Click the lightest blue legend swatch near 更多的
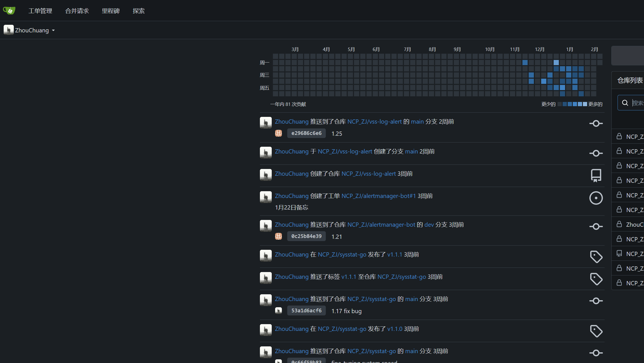The height and width of the screenshot is (363, 644). click(x=585, y=104)
